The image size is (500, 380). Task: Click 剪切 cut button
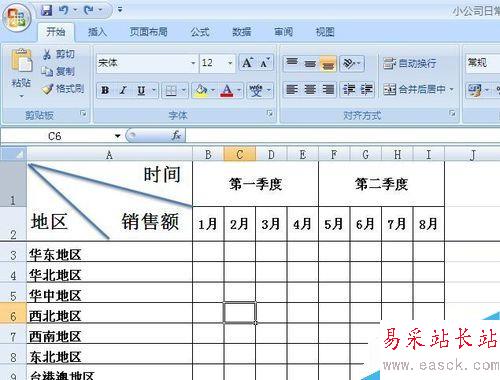pyautogui.click(x=59, y=54)
